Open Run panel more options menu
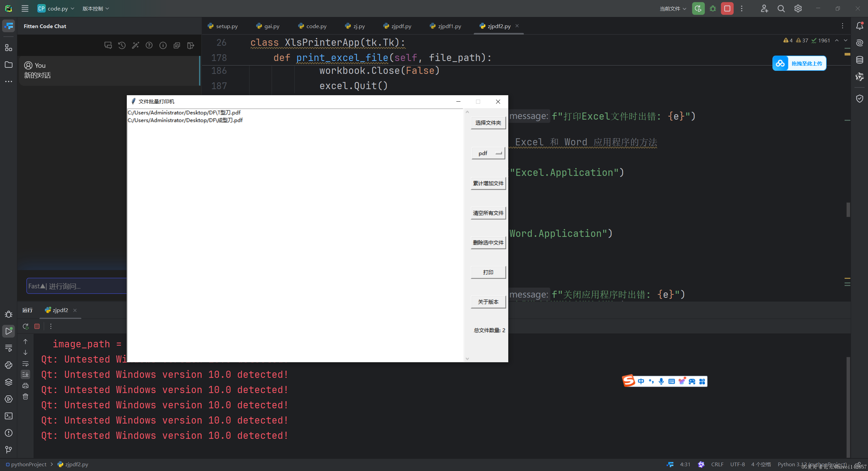Image resolution: width=868 pixels, height=471 pixels. tap(51, 326)
